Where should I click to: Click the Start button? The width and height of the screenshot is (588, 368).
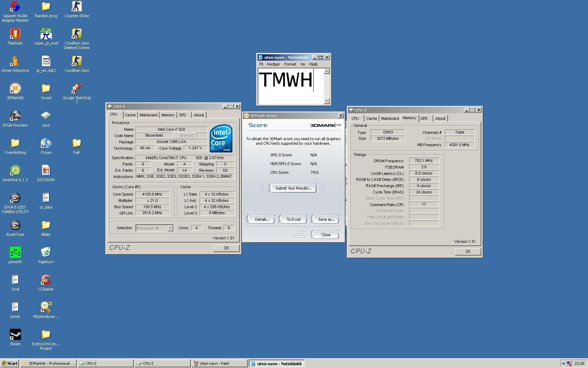pyautogui.click(x=9, y=363)
